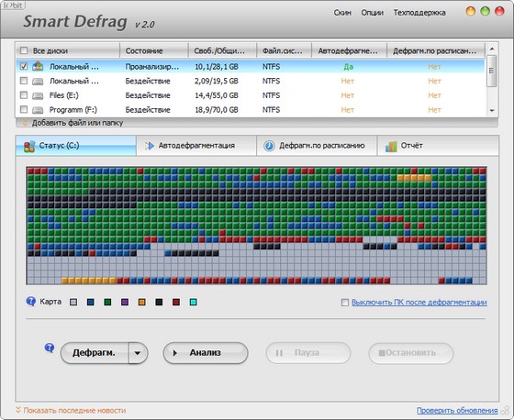
Task: Open the Дефрагм. button dropdown arrow
Action: click(x=138, y=353)
